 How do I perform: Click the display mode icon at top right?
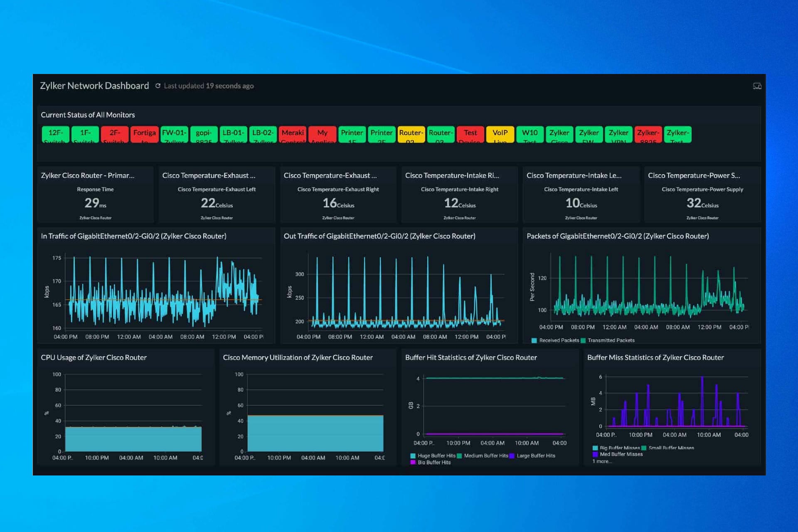click(757, 86)
